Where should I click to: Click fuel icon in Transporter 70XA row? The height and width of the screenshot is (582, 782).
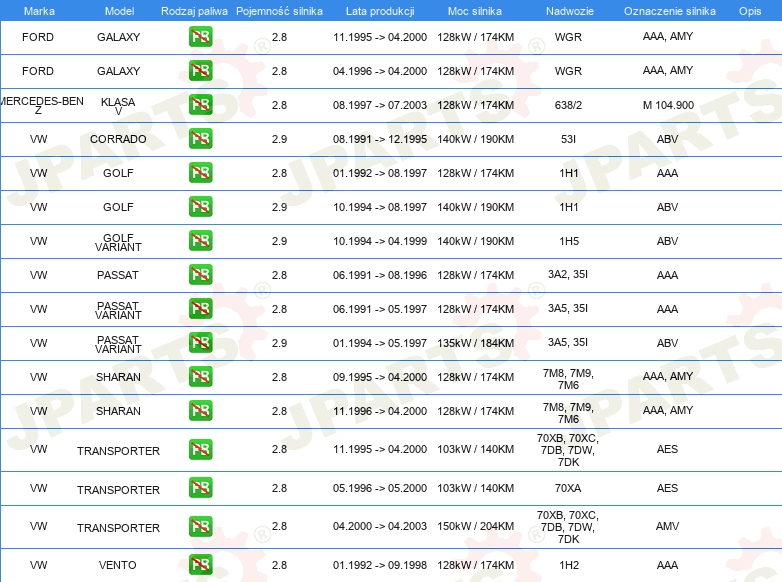(x=200, y=488)
